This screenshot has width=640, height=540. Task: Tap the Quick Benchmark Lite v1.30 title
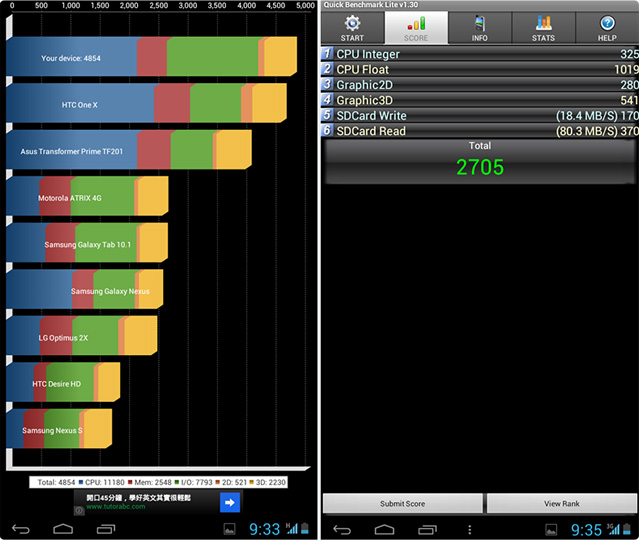tap(371, 5)
